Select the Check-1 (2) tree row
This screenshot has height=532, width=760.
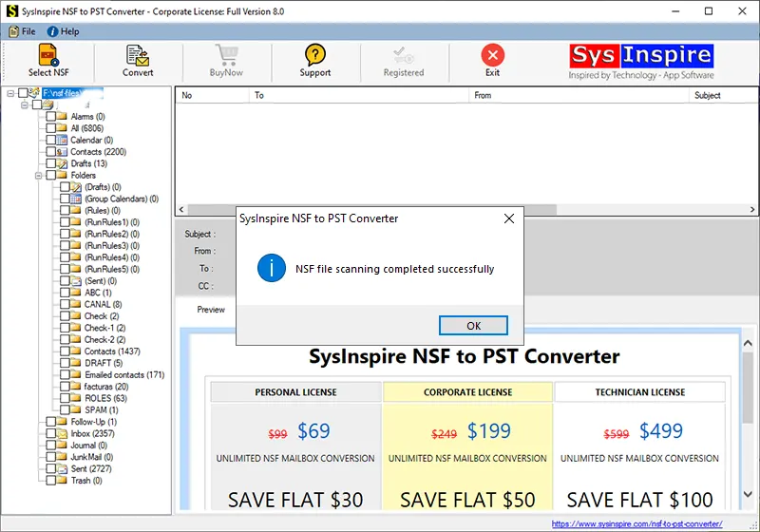(x=105, y=328)
